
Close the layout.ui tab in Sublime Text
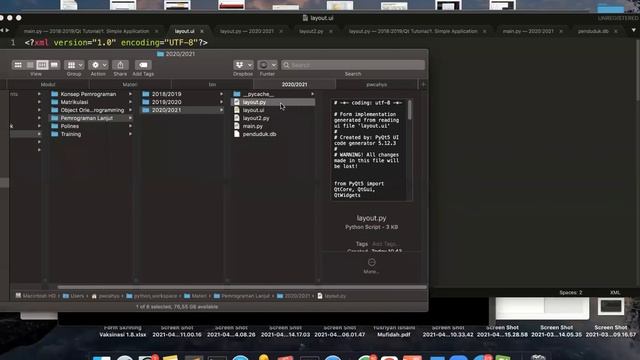(202, 31)
